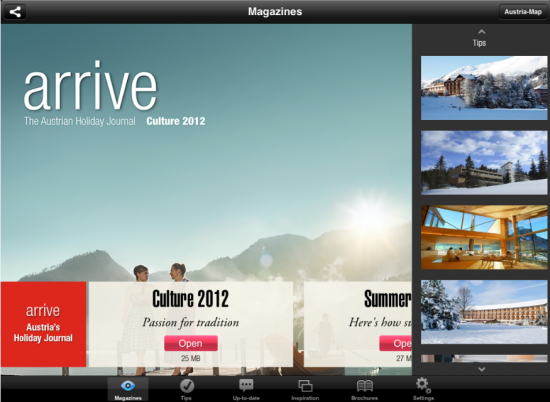Click the 'Magazines' header title
The image size is (550, 402).
click(x=275, y=12)
